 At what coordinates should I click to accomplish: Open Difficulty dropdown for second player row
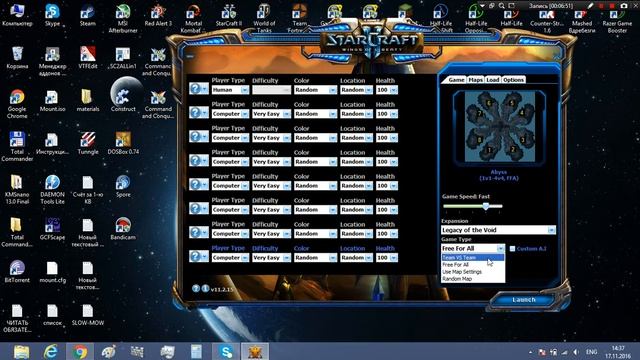(271, 114)
